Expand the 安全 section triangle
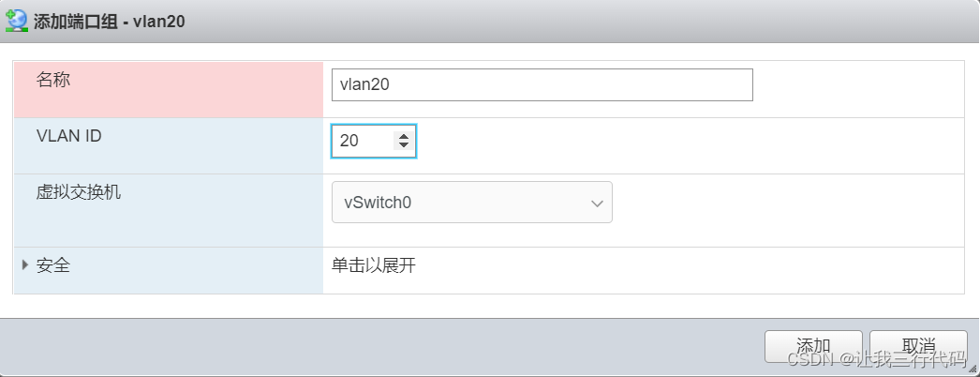 (x=25, y=265)
